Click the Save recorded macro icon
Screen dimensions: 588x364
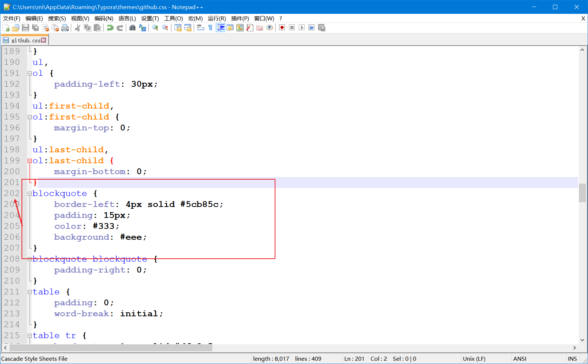point(321,28)
